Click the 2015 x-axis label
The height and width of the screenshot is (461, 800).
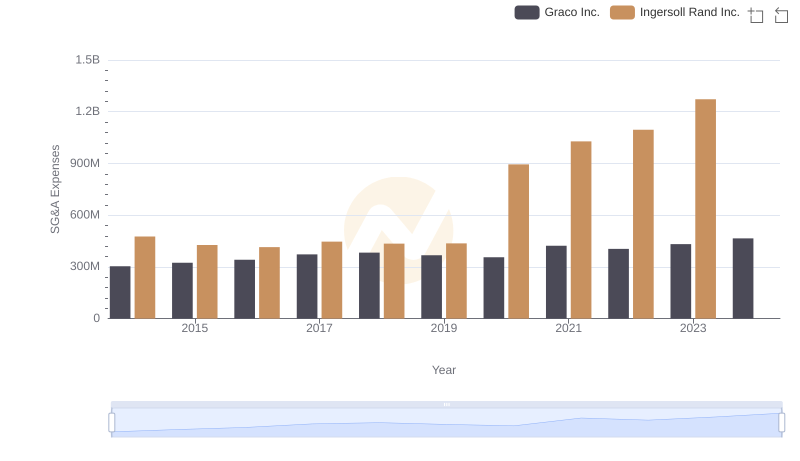[x=195, y=328]
